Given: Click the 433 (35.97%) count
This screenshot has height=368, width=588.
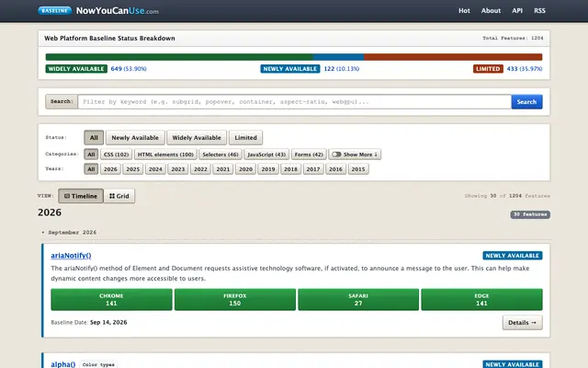Looking at the screenshot, I should pos(525,69).
